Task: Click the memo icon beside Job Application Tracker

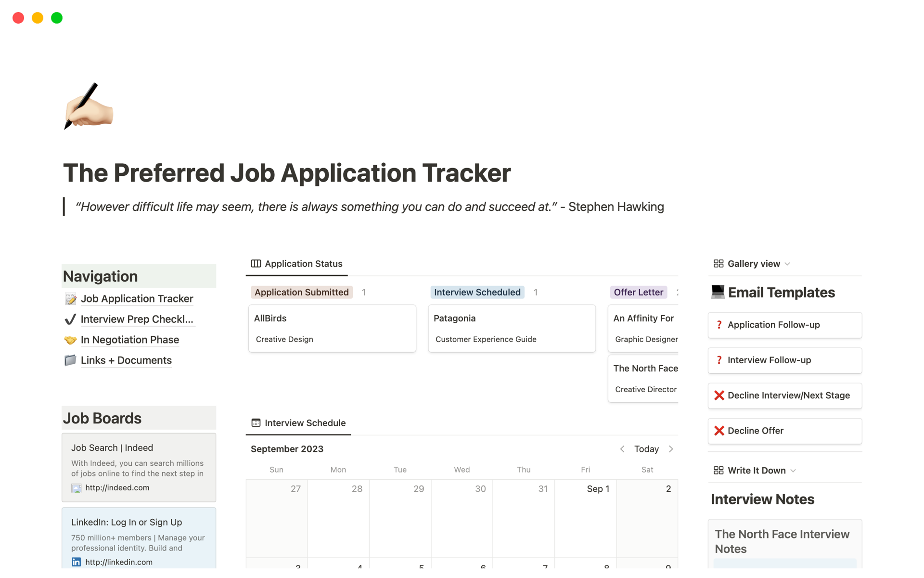Action: coord(70,299)
